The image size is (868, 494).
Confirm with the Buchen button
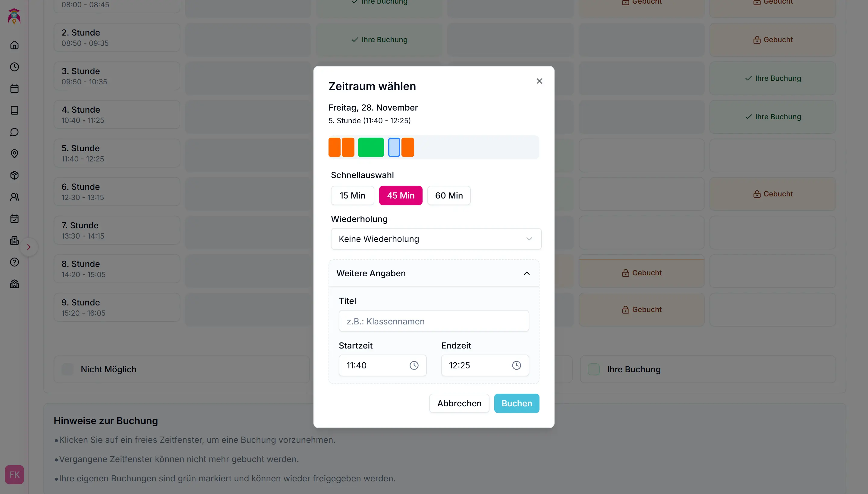click(516, 403)
